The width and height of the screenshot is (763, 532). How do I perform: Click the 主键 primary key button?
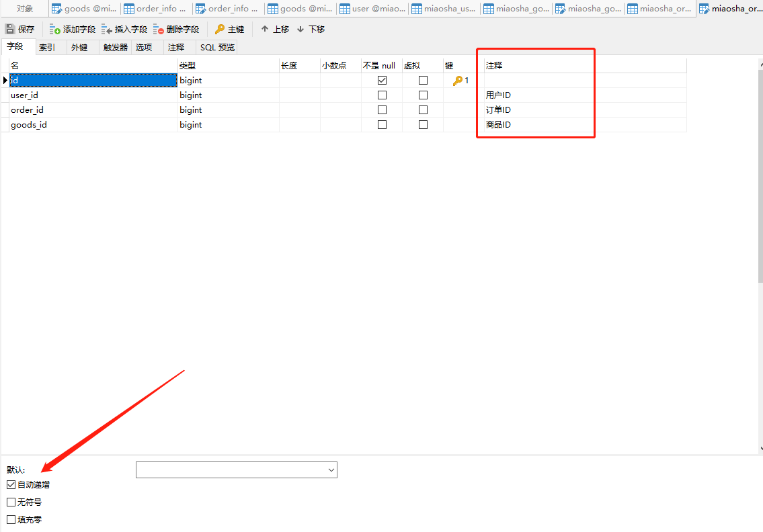230,29
